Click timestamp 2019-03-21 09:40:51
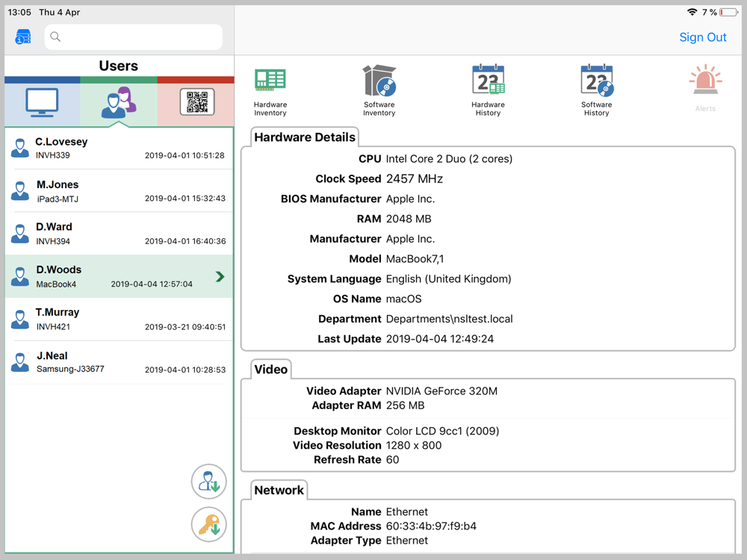This screenshot has width=747, height=560. (x=185, y=327)
